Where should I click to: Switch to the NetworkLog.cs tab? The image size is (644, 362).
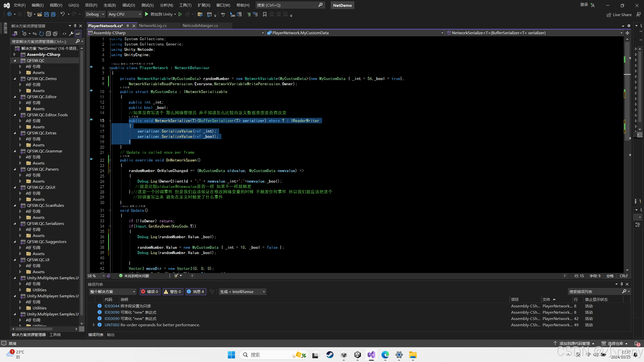point(153,25)
